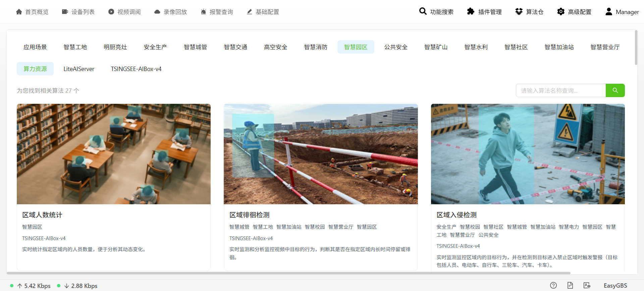
Task: Click camera icon beside 设备列表
Action: point(65,12)
